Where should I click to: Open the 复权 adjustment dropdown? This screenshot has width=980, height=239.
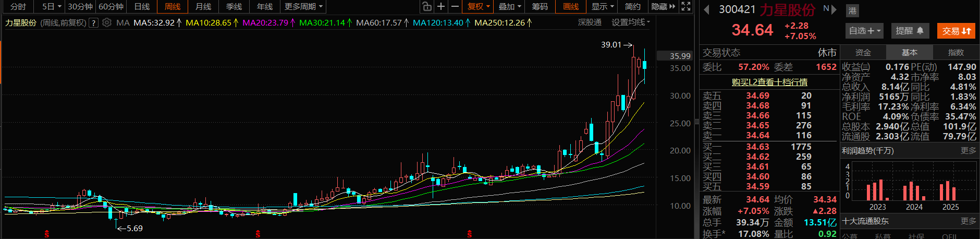coord(479,6)
